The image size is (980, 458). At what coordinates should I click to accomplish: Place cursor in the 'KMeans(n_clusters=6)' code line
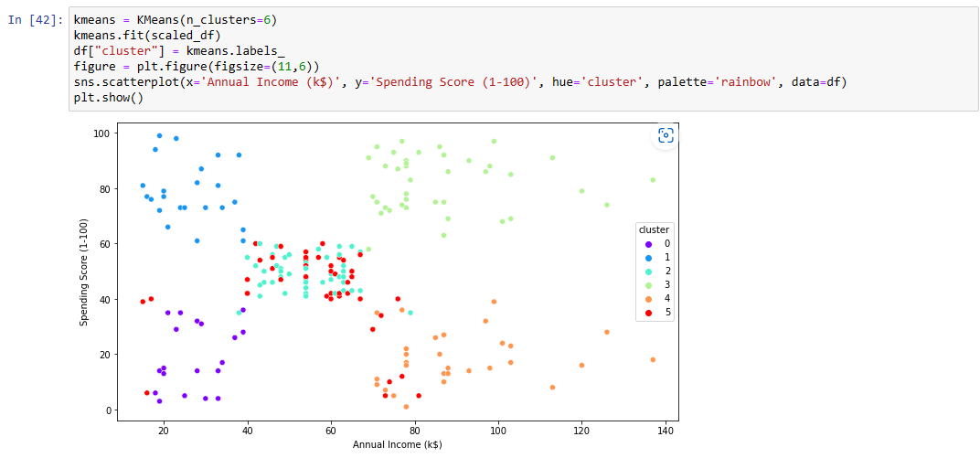[175, 20]
